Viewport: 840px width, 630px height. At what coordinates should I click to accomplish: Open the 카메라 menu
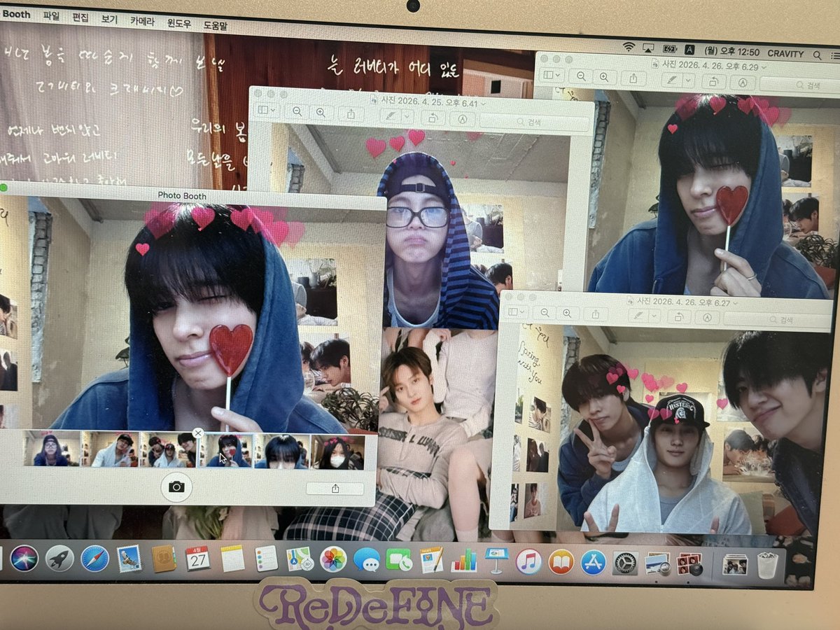(143, 20)
